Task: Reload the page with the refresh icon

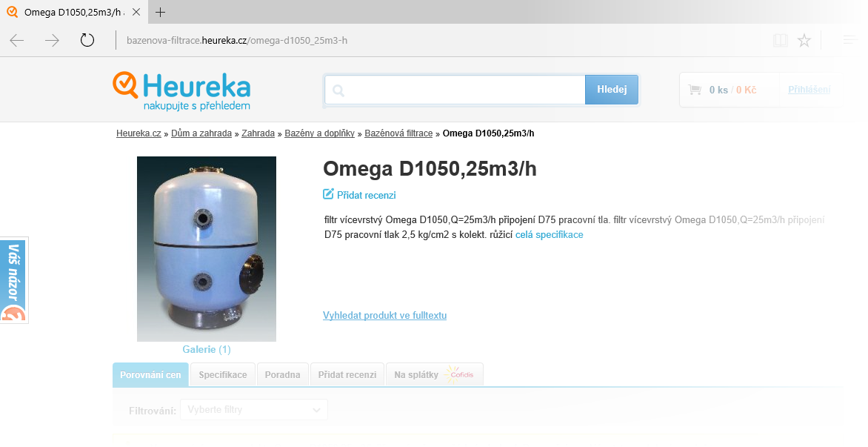Action: coord(87,40)
